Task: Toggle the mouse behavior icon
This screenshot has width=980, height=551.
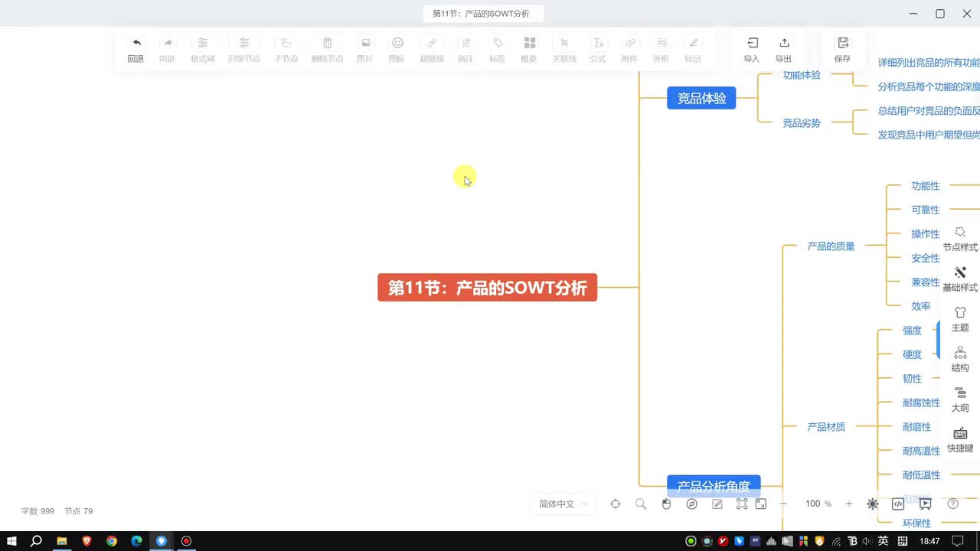Action: tap(666, 504)
